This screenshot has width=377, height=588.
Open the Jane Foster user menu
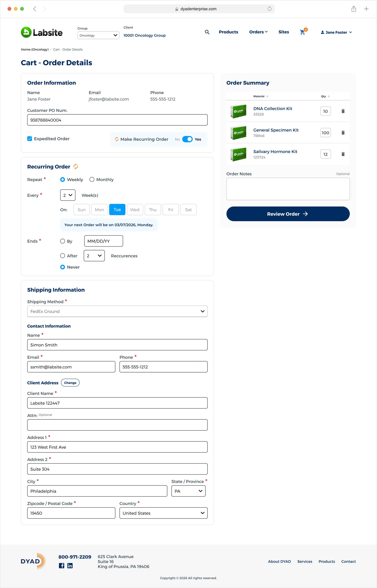coord(336,32)
